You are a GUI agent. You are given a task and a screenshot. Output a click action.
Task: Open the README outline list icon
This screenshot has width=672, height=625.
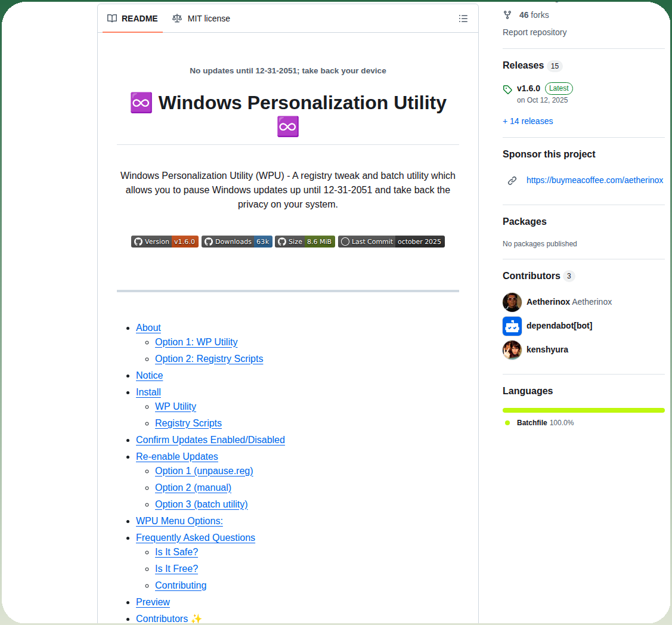463,18
